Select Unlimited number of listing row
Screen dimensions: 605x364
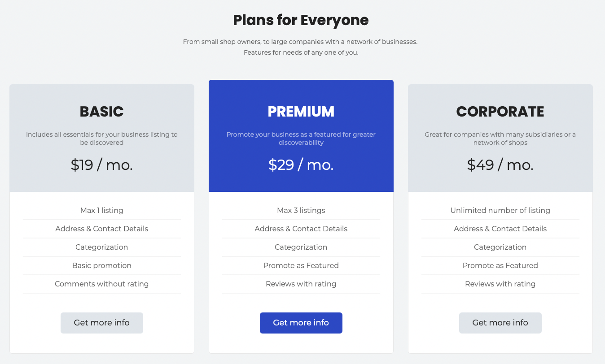click(500, 210)
